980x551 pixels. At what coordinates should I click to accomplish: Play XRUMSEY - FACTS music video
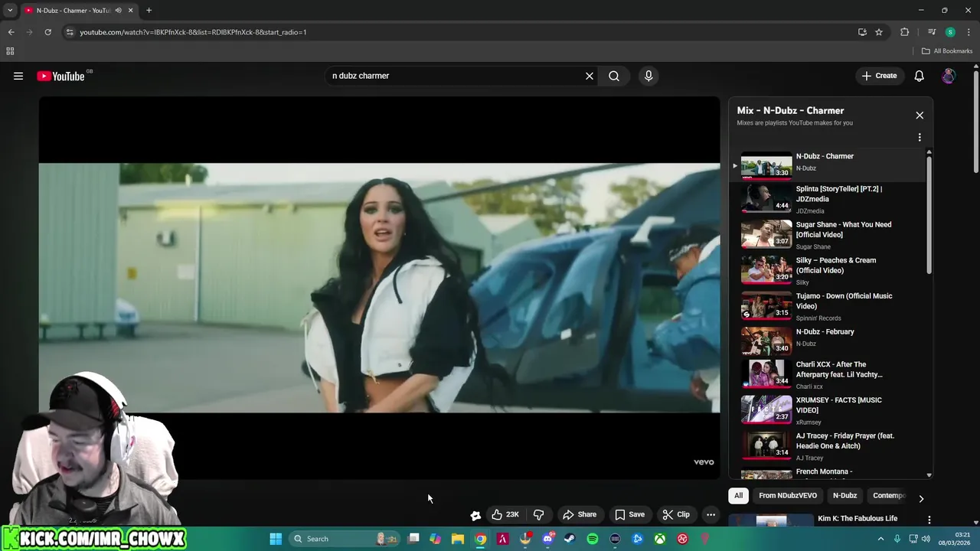[827, 410]
